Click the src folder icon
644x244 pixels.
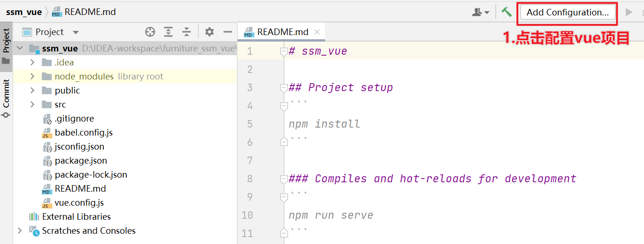tap(46, 104)
